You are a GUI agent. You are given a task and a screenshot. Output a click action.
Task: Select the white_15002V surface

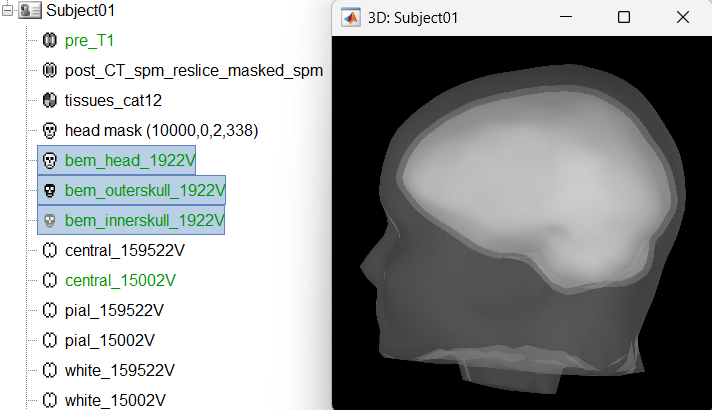pyautogui.click(x=115, y=400)
